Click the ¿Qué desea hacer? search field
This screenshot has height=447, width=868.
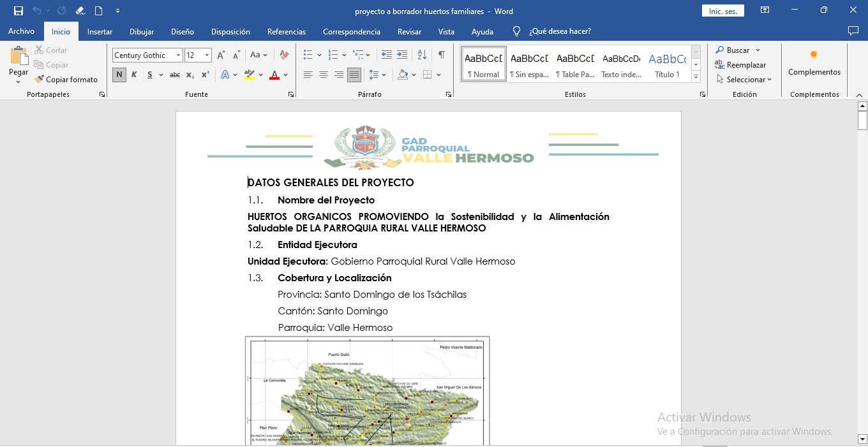[560, 31]
